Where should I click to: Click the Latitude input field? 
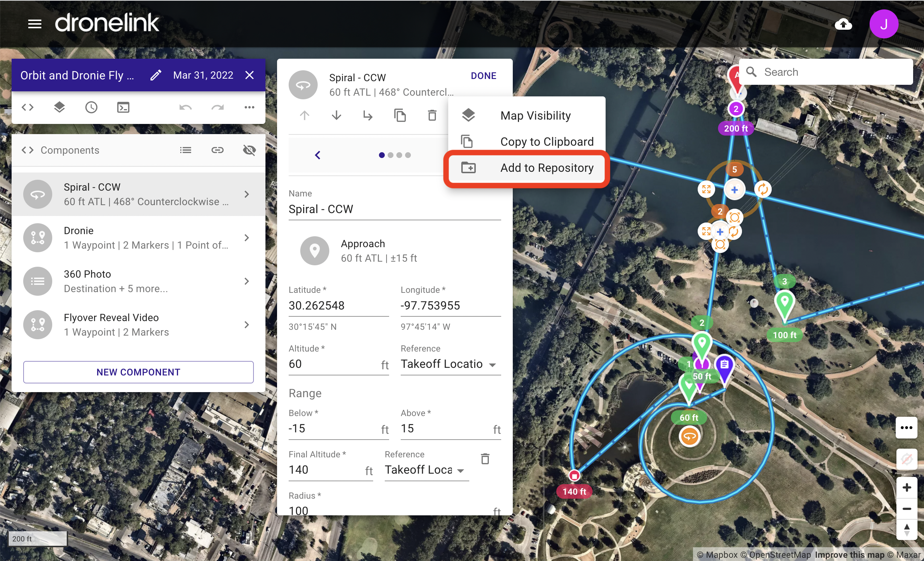tap(339, 306)
